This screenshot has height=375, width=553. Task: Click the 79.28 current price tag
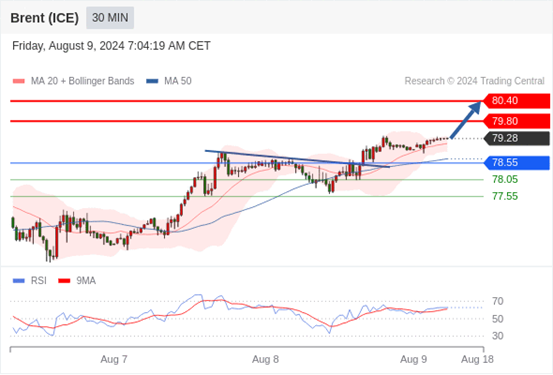coord(517,138)
